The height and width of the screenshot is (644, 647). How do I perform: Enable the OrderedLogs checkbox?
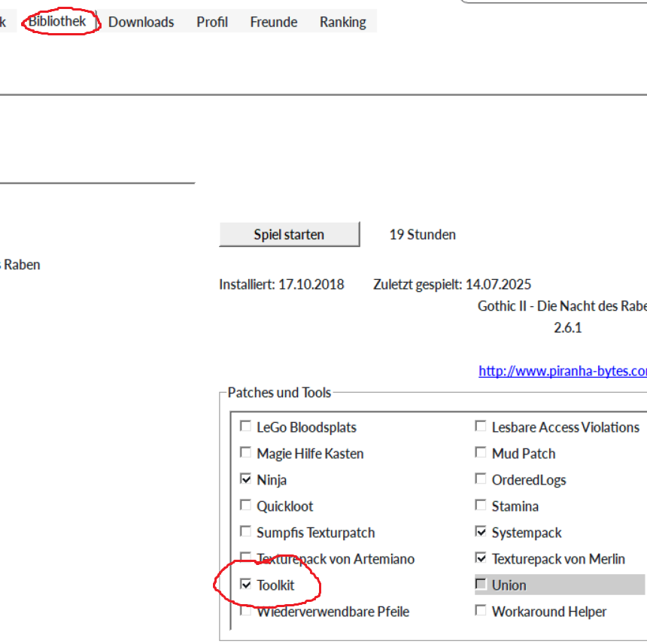coord(480,479)
